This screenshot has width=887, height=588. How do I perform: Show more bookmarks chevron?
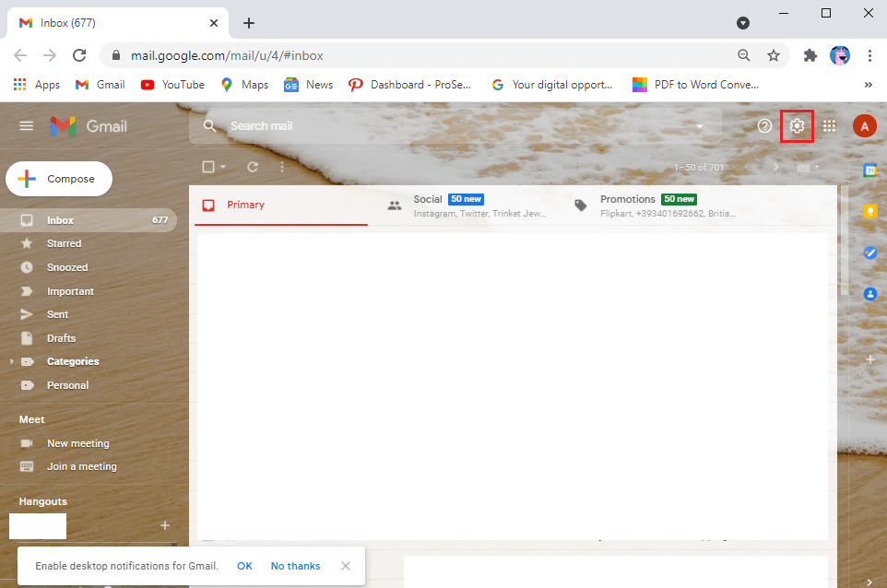click(869, 85)
